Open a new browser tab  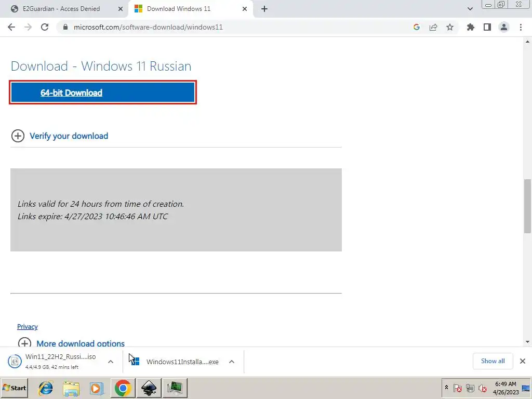(x=264, y=9)
